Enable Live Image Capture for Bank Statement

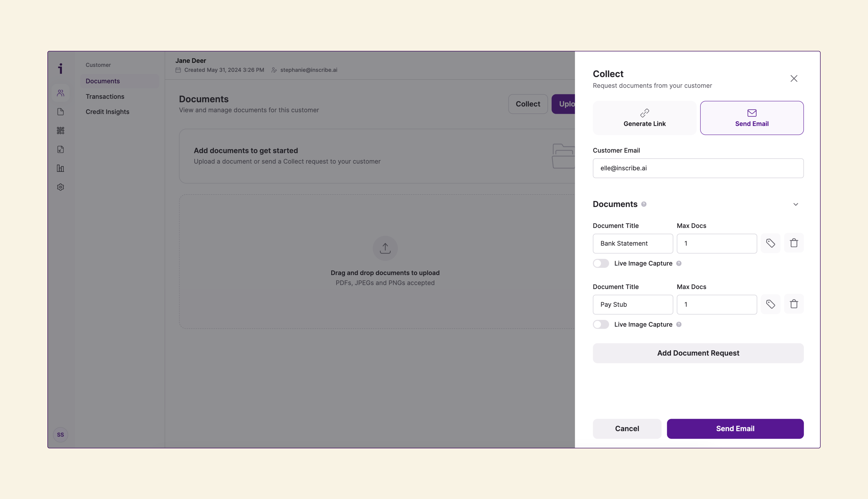coord(601,263)
